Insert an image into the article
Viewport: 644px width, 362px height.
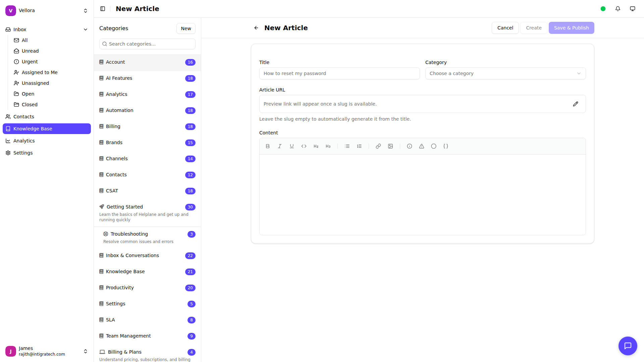point(390,146)
